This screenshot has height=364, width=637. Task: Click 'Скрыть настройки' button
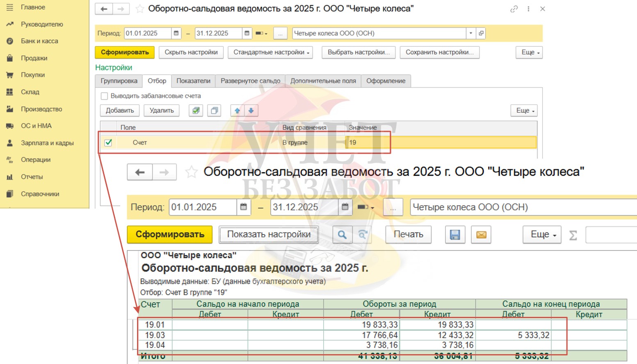point(191,52)
